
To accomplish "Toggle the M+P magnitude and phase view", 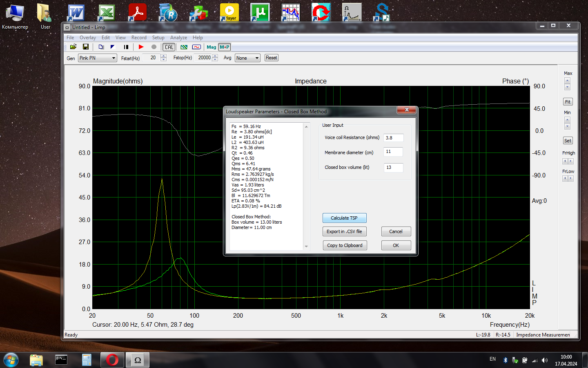I will click(225, 47).
